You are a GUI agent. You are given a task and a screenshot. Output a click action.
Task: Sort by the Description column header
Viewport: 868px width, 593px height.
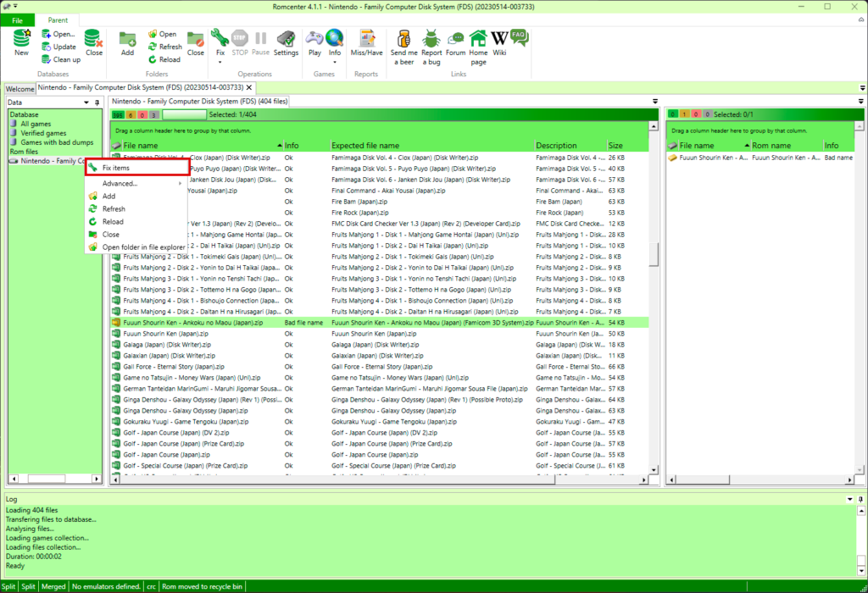[x=570, y=146]
